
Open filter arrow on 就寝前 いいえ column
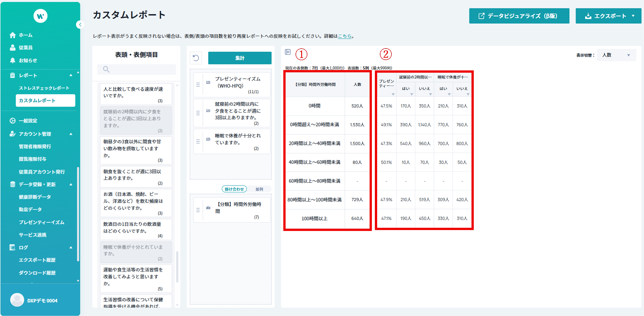point(430,94)
